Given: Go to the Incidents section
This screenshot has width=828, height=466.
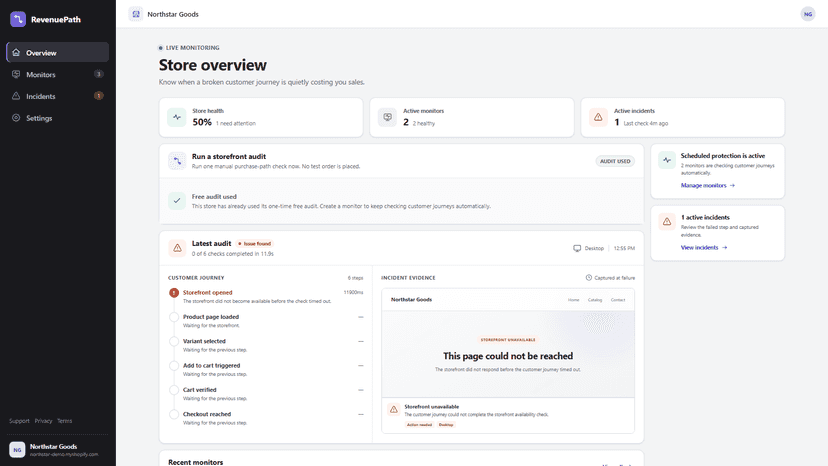Looking at the screenshot, I should coord(58,96).
